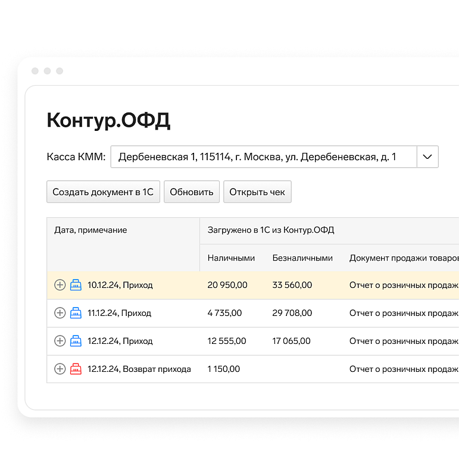
Task: Click blue cash register icon for 10.12.24
Action: (76, 285)
